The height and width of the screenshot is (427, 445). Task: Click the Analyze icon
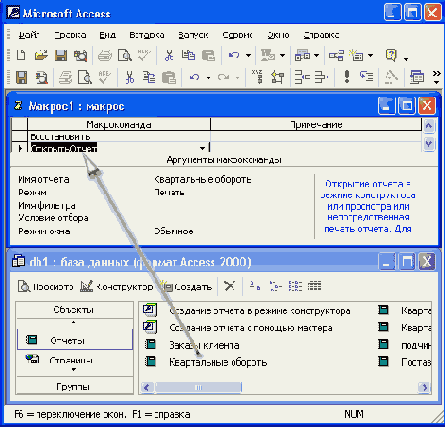pos(302,55)
